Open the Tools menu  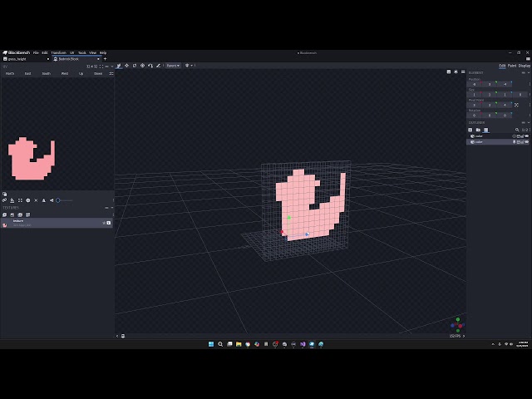click(x=82, y=53)
